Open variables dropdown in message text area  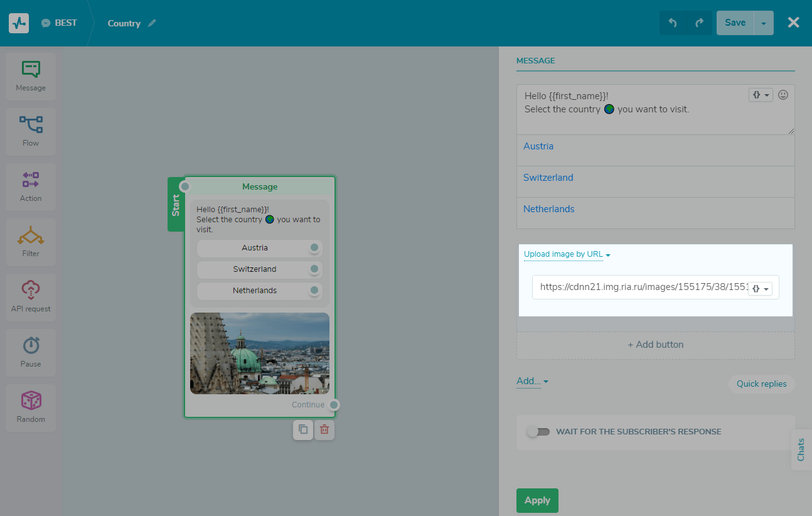click(761, 95)
